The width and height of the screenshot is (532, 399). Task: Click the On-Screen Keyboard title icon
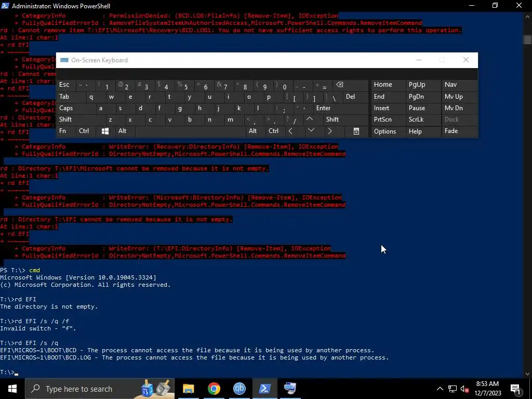click(64, 60)
